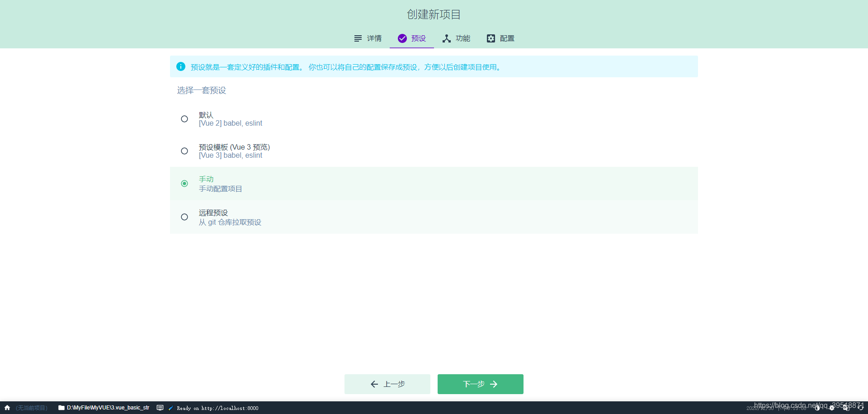This screenshot has height=414, width=868.
Task: Select the 远程预设 option
Action: 184,217
